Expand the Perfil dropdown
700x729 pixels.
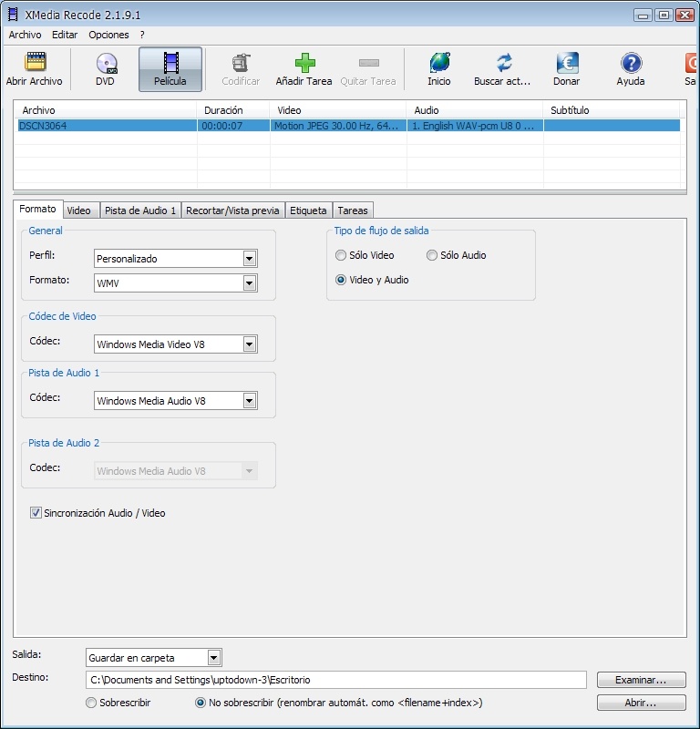(250, 259)
